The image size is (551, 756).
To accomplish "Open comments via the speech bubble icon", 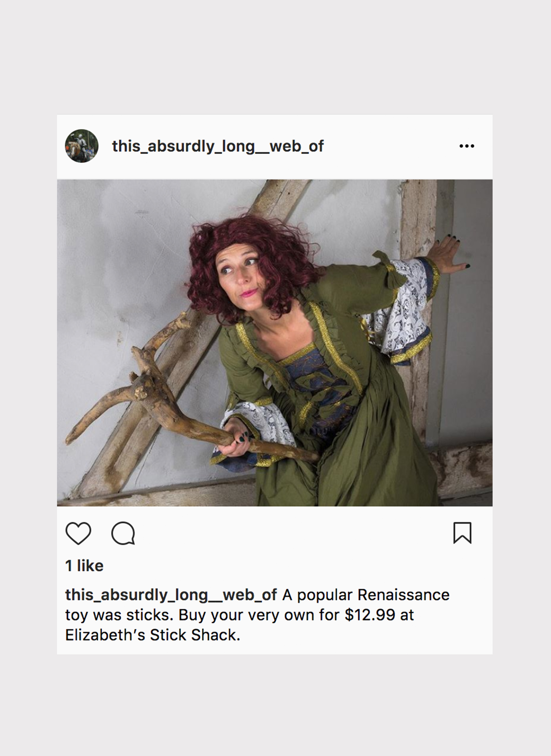I will point(123,533).
